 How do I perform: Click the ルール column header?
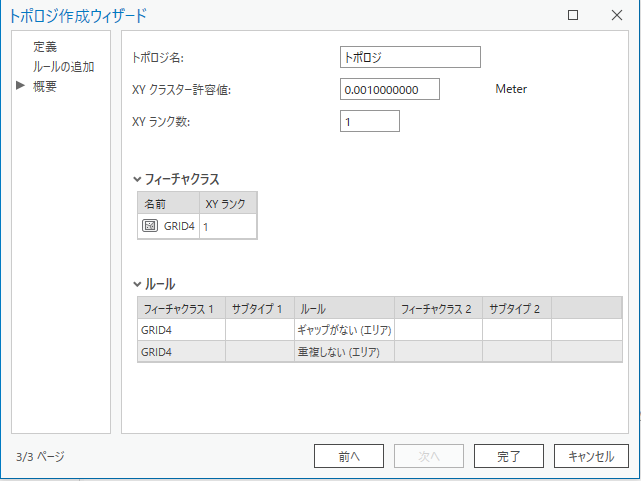click(343, 308)
